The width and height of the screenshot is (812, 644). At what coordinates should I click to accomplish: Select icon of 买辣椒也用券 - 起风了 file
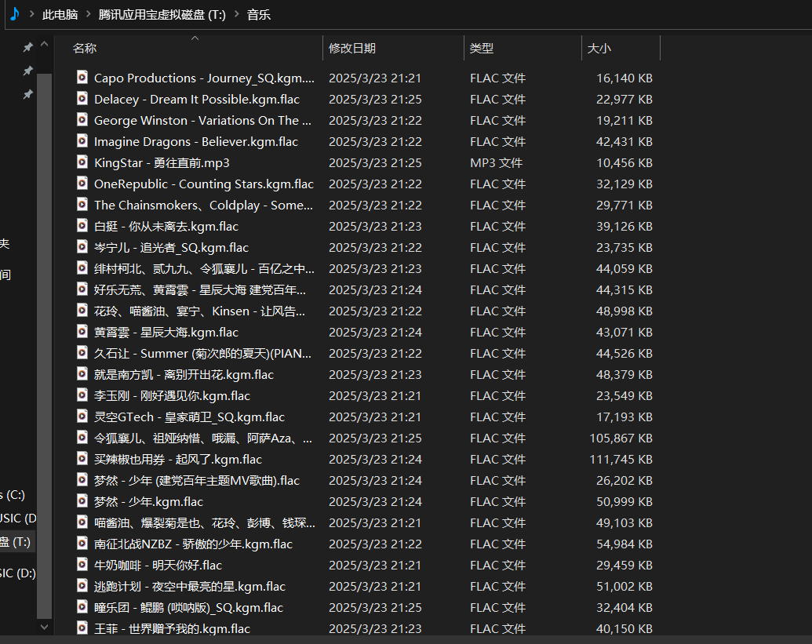82,459
